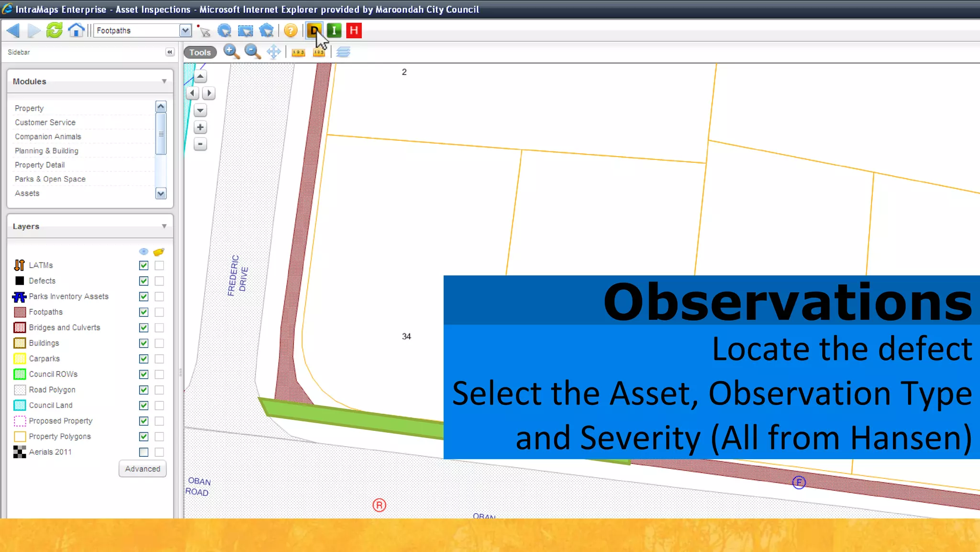The width and height of the screenshot is (980, 552).
Task: Activate the Zoom In magnifier tool
Action: pyautogui.click(x=232, y=52)
